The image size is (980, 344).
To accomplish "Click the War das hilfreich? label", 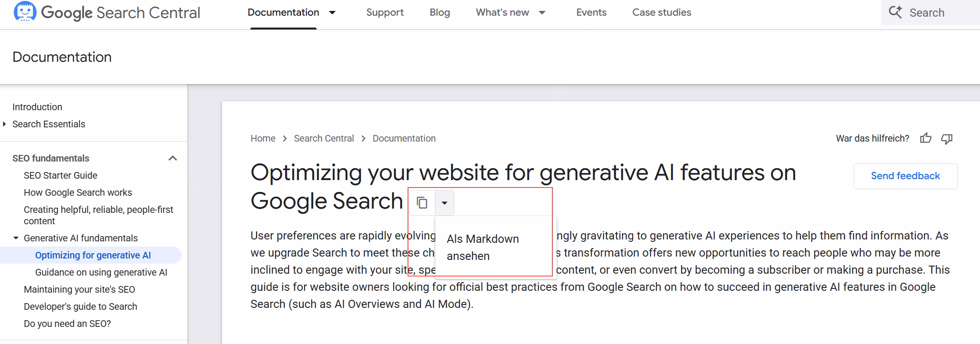I will click(x=872, y=138).
